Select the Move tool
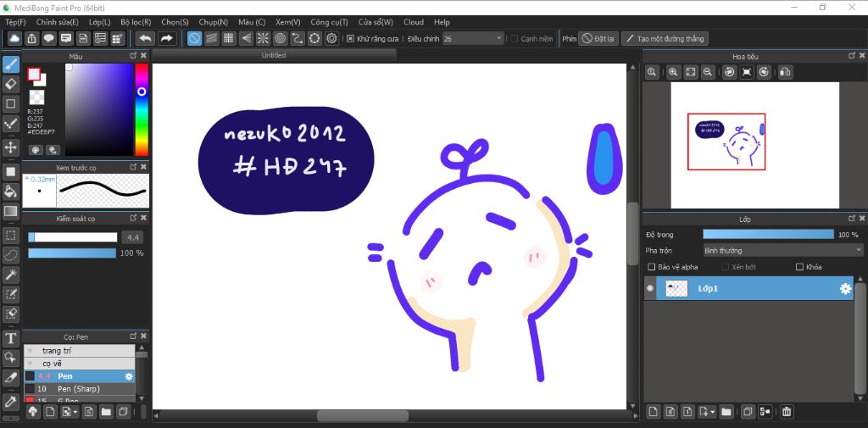Screen dimensions: 868x428 [x=10, y=147]
